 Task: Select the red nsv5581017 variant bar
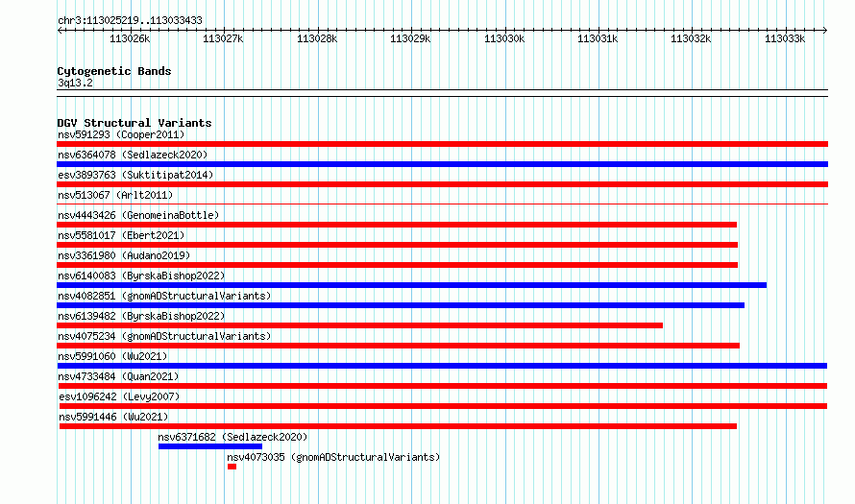tap(398, 245)
